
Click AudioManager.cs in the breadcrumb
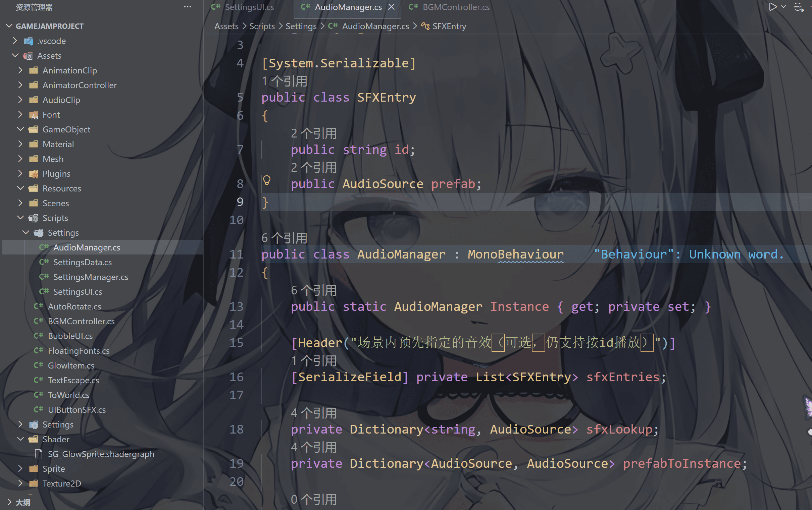click(x=375, y=26)
